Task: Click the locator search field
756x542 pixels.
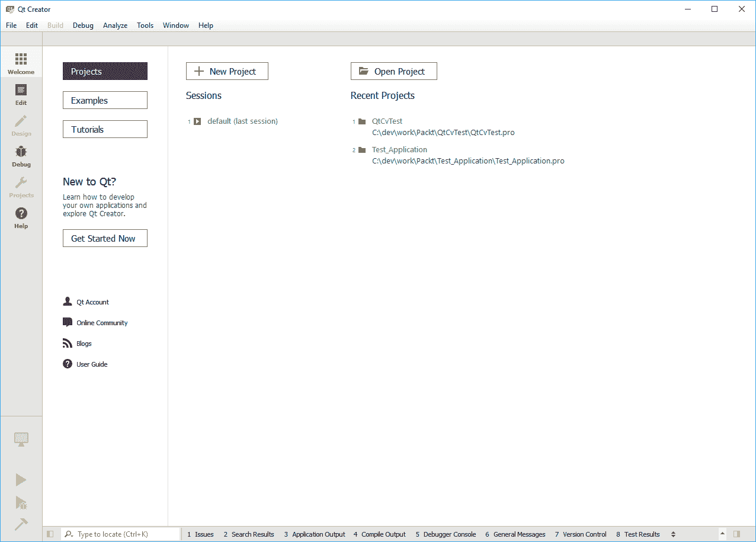Action: [x=126, y=534]
